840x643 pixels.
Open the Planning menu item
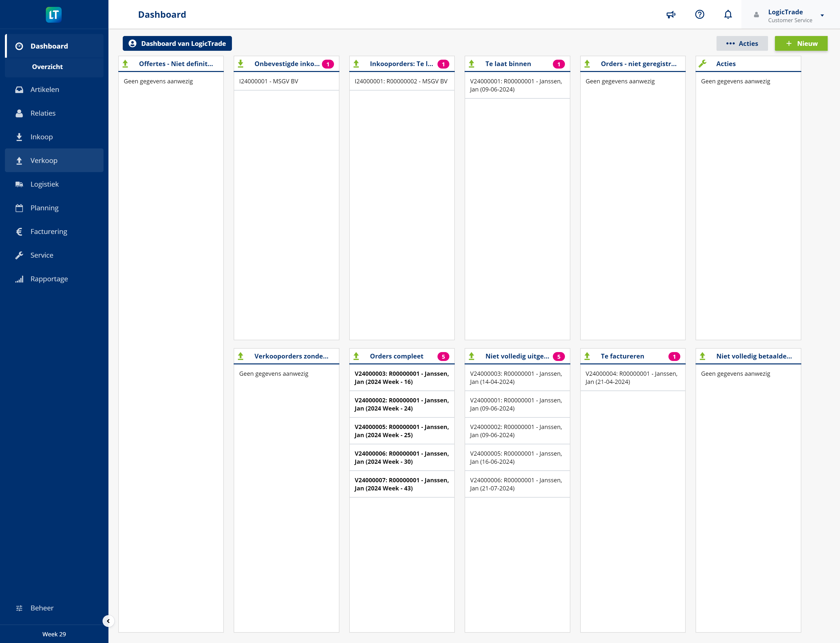54,208
